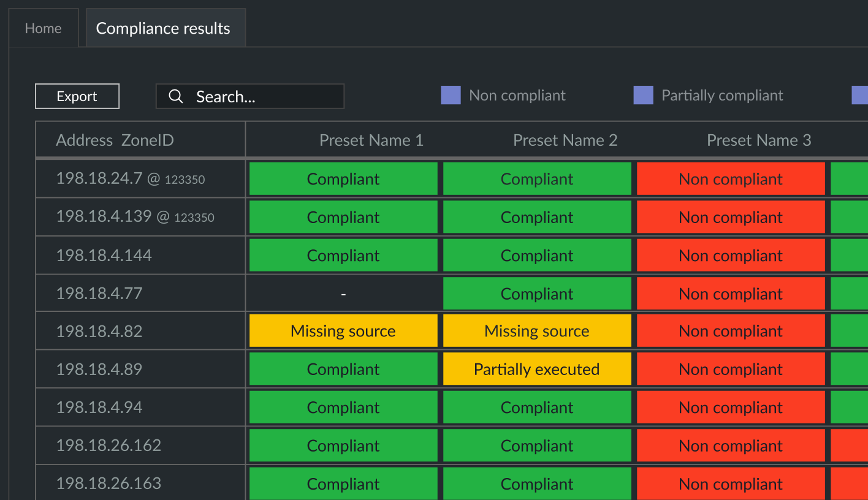Click the Preset Name 2 column header

pyautogui.click(x=565, y=140)
